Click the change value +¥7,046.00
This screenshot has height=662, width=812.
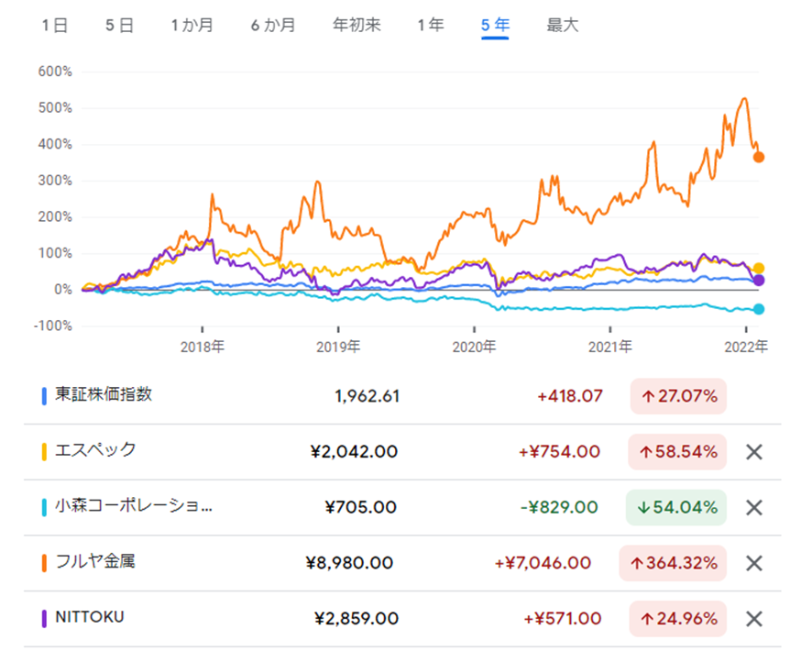coord(543,563)
